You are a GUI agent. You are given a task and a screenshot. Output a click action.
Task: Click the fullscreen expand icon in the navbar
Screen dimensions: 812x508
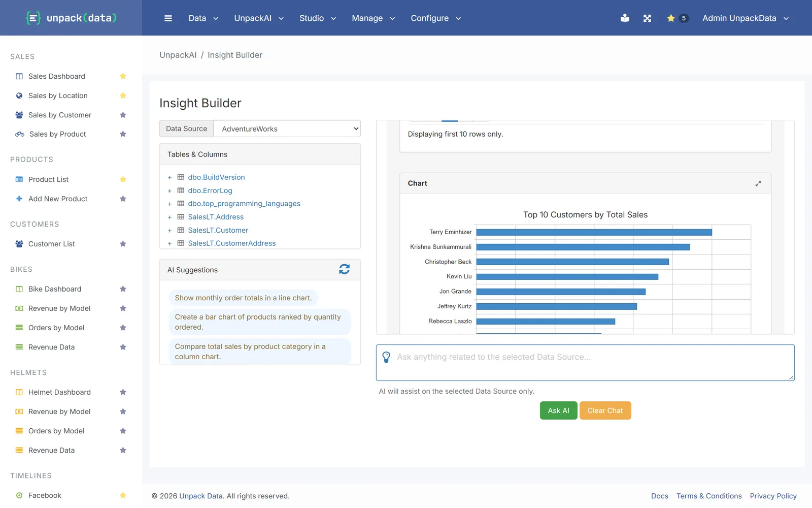click(x=647, y=18)
